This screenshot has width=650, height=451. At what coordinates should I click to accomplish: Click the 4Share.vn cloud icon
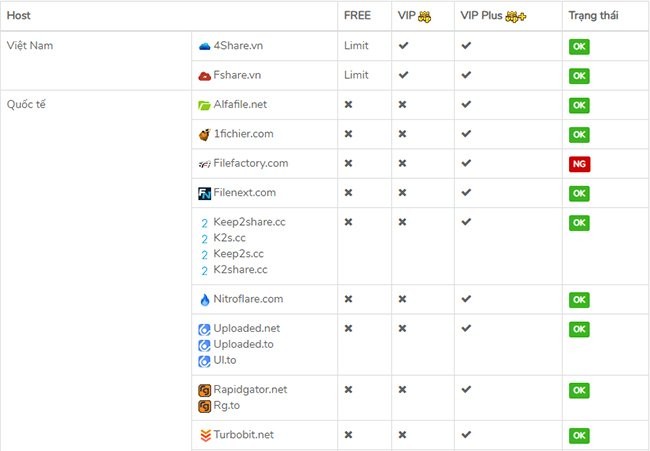204,46
